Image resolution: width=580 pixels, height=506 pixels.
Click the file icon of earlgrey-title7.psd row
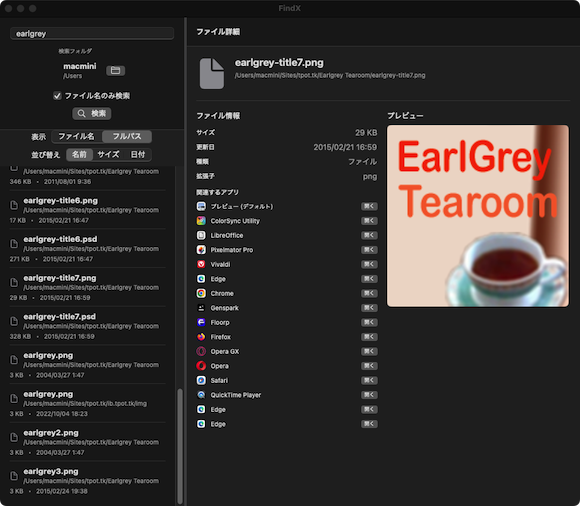click(x=14, y=321)
